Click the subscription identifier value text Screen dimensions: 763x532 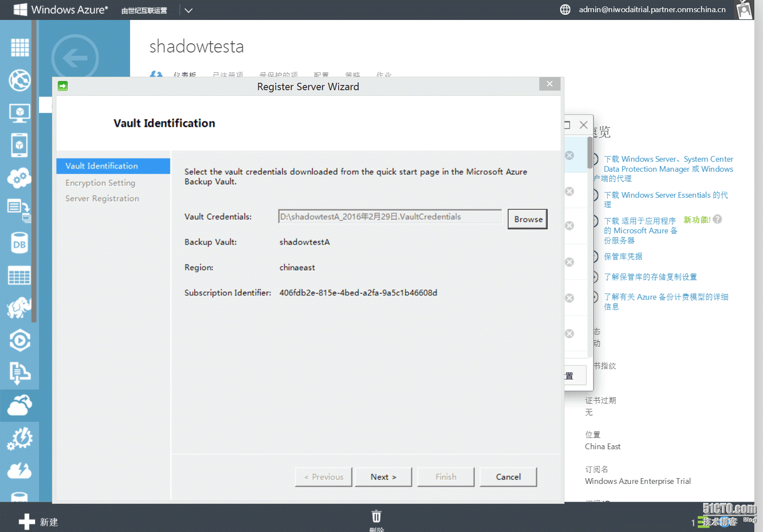point(358,293)
